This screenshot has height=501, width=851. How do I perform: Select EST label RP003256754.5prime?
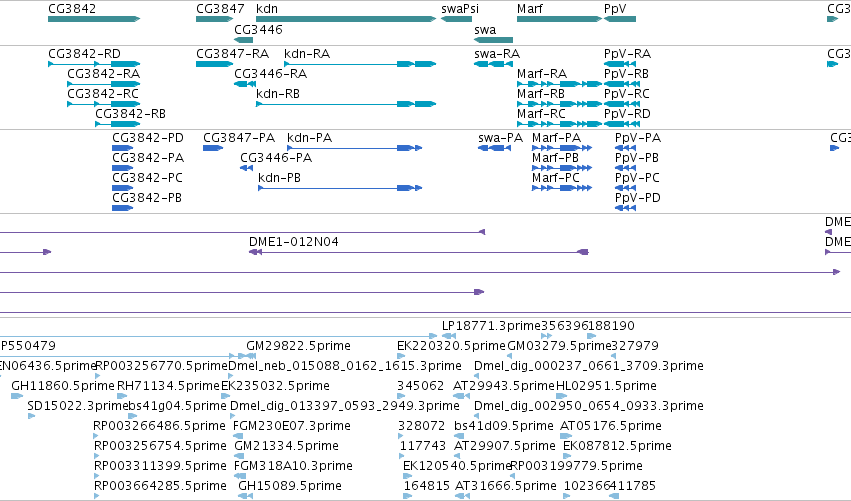tap(161, 446)
